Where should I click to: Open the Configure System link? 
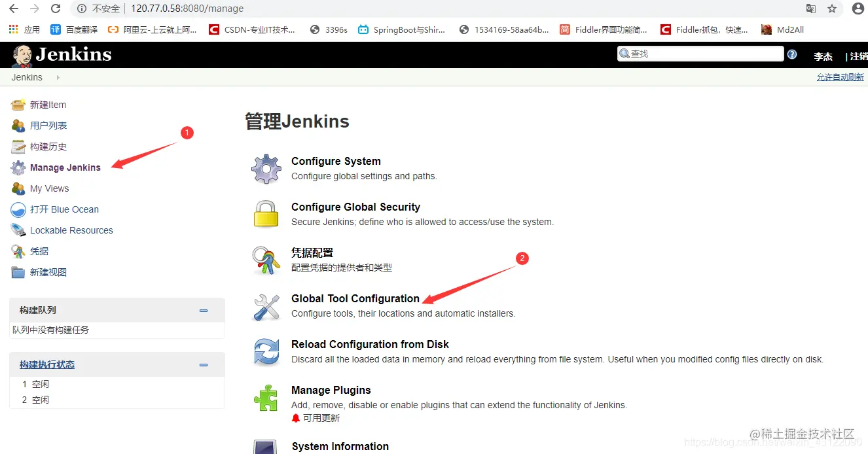tap(336, 161)
